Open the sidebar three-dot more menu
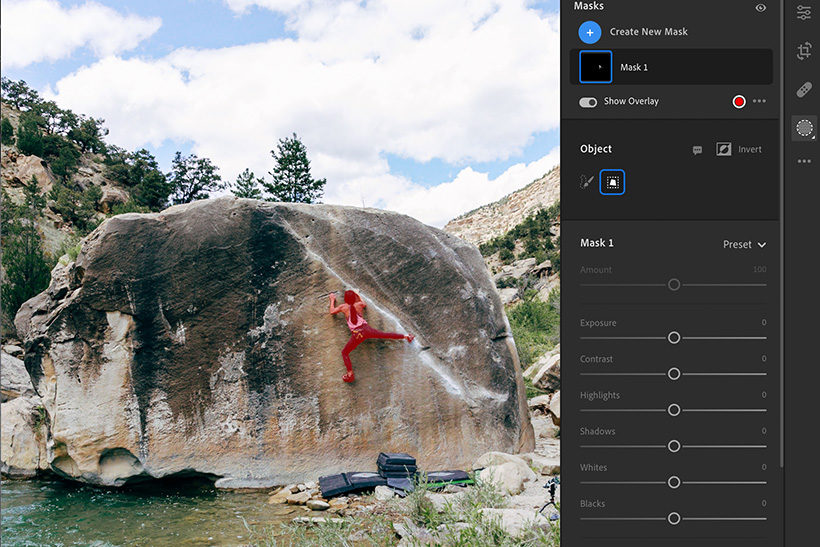820x547 pixels. 804,161
